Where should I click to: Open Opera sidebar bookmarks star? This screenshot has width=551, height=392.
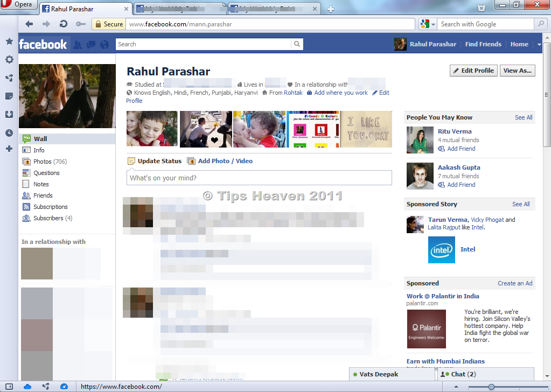coord(10,41)
